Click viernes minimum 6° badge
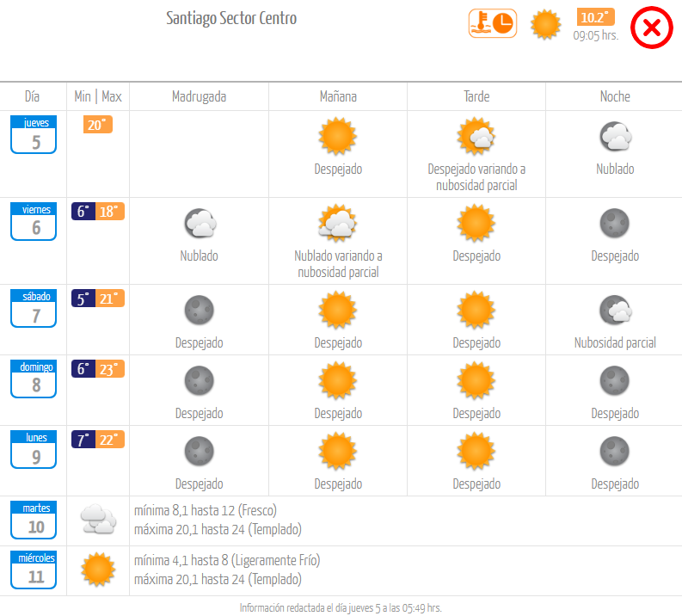 pos(83,212)
